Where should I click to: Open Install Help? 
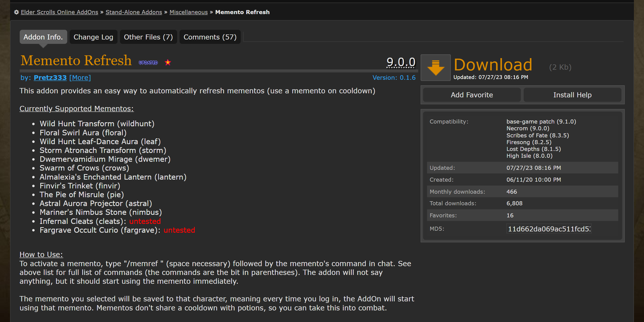pos(572,95)
